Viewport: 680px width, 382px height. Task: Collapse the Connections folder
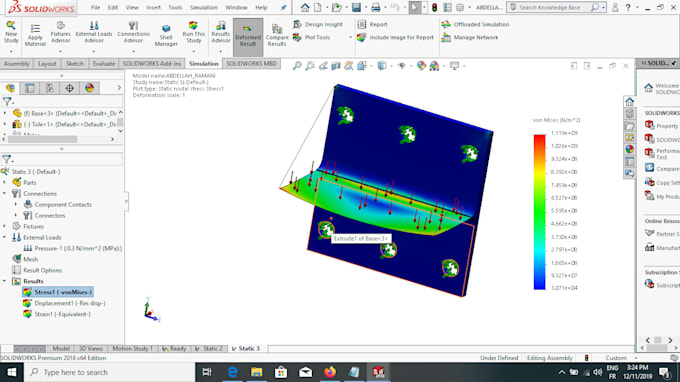5,193
